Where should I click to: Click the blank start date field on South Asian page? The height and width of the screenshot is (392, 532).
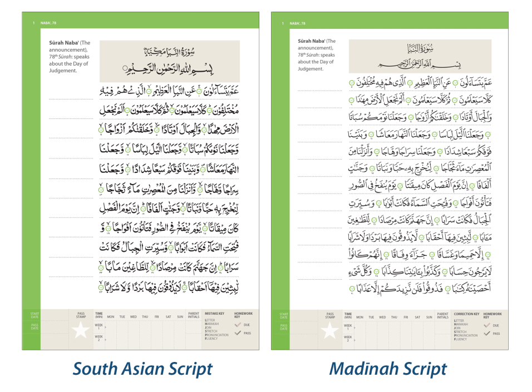tap(55, 315)
